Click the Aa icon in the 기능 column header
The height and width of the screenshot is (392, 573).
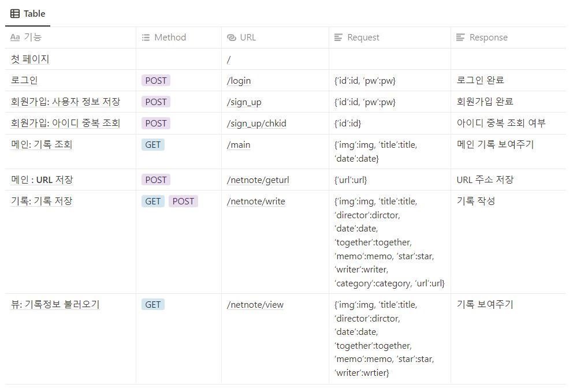(16, 37)
